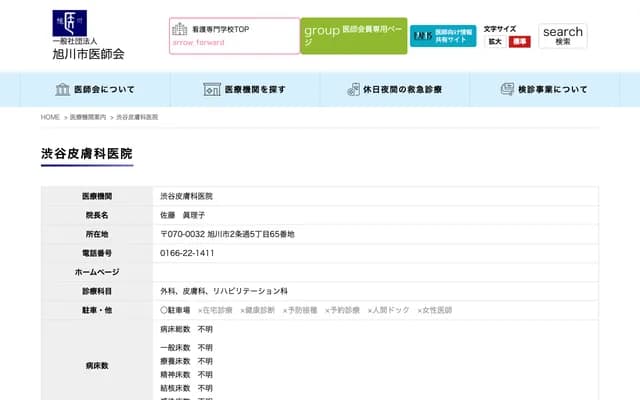Open the 休日夜間の救急診療 menu
Screen dimensions: 640x400
tap(401, 89)
